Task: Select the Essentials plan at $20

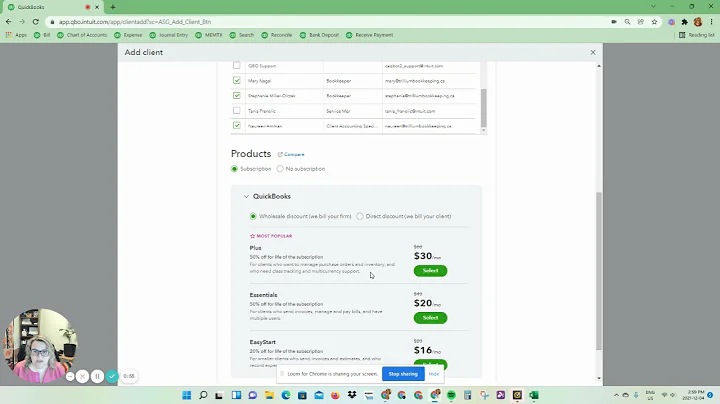Action: tap(430, 318)
